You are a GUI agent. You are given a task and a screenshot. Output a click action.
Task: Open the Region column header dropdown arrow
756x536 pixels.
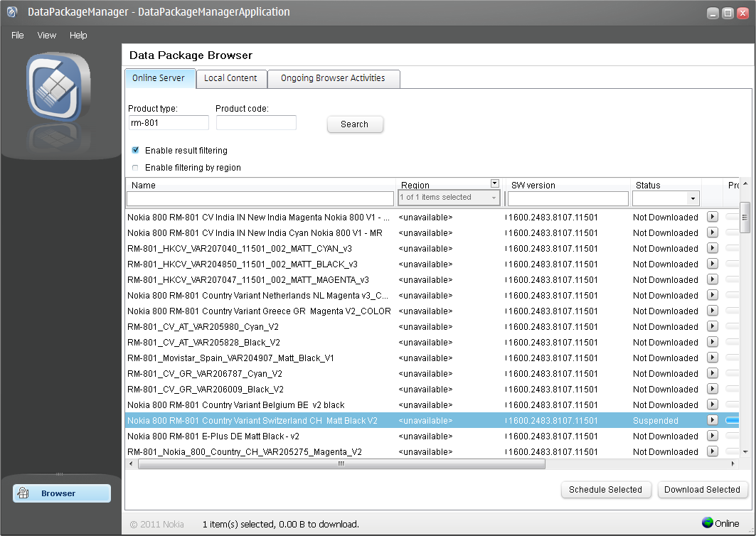point(495,183)
